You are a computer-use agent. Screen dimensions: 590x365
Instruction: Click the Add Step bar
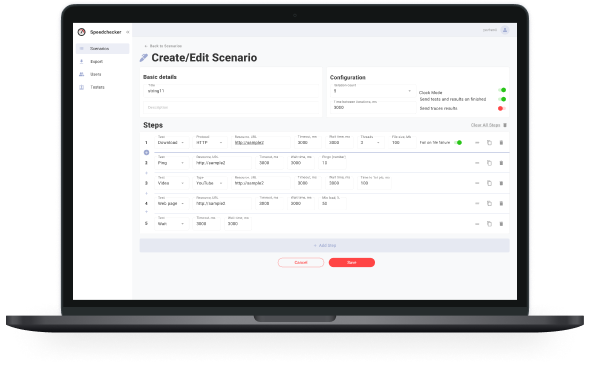point(324,245)
